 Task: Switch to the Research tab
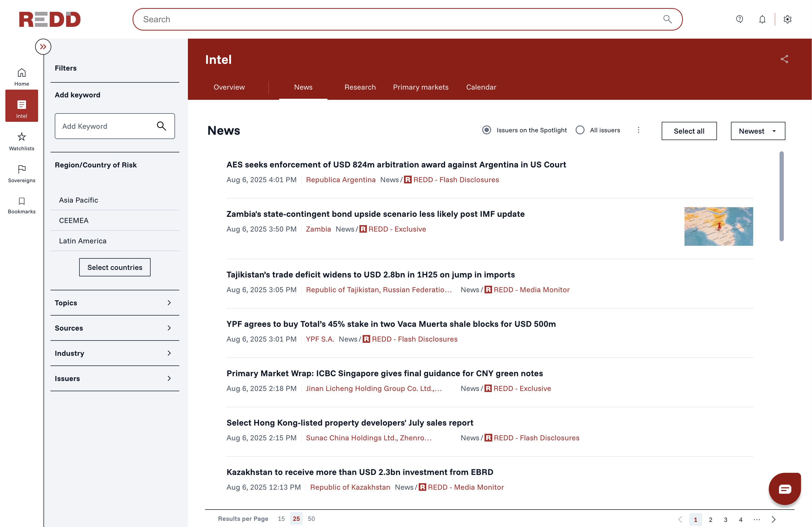(360, 87)
